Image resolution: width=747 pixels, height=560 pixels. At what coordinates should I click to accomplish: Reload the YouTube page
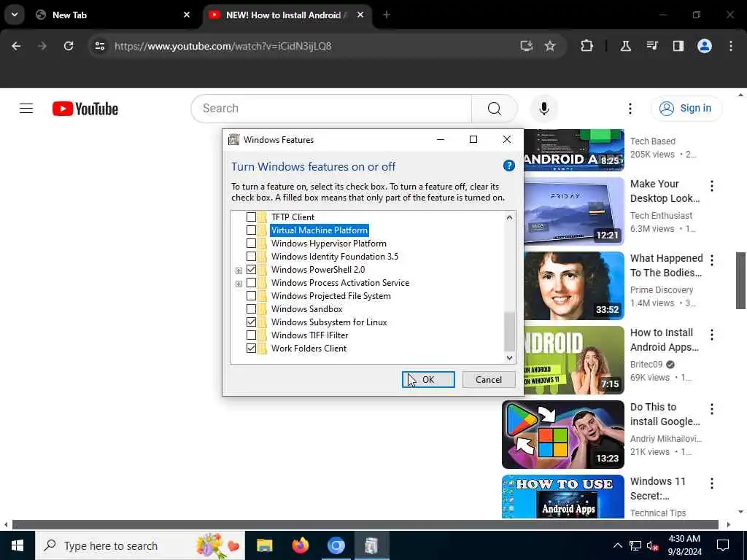pos(69,46)
